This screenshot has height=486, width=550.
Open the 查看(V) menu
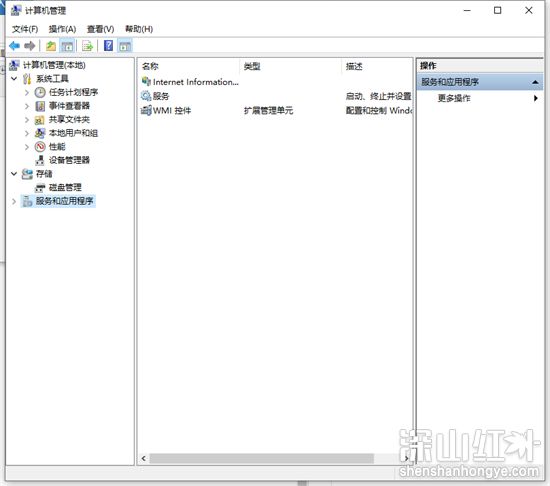click(100, 29)
